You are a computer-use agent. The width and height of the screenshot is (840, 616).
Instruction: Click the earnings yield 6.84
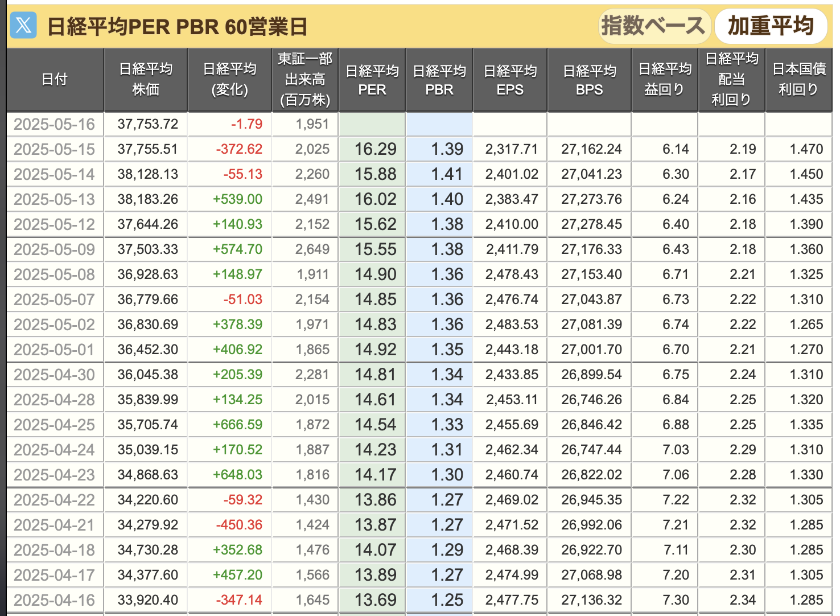click(676, 400)
